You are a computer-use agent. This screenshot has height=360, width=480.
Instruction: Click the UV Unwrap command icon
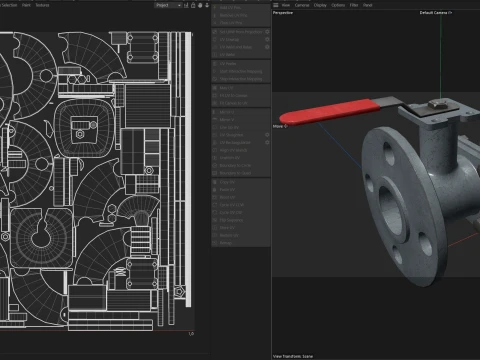point(215,39)
